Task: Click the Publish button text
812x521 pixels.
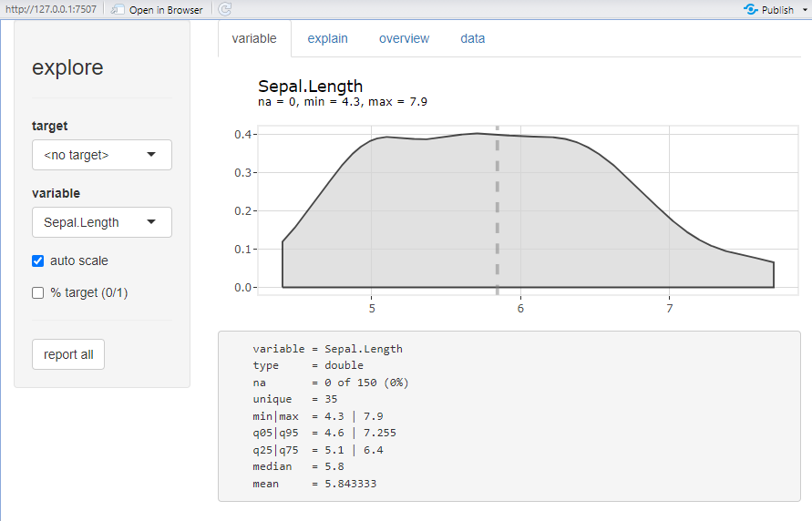Action: [x=777, y=10]
